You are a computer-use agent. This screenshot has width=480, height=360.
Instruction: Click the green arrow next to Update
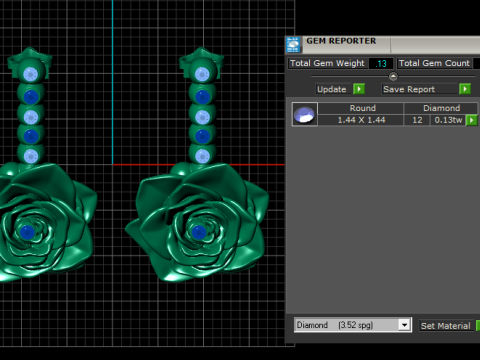click(359, 89)
